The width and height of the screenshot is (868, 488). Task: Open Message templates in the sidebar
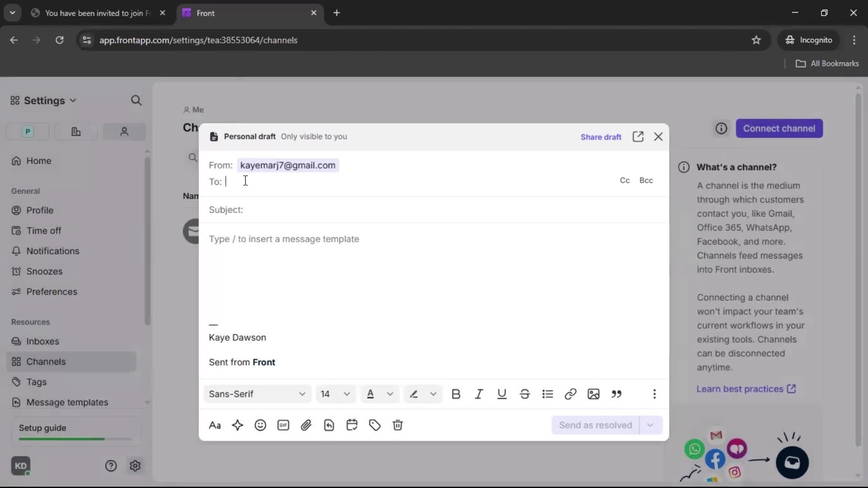point(67,402)
